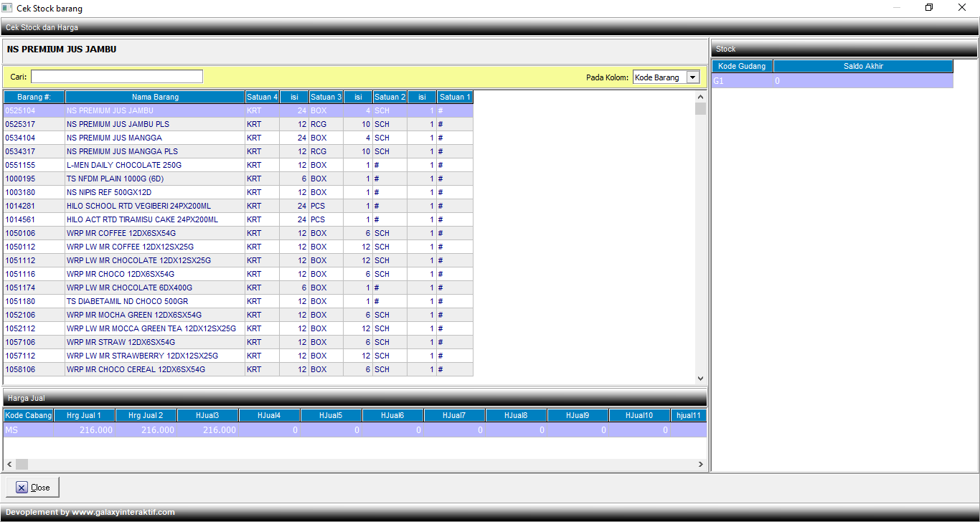Click the Kode Gudang column header

[742, 66]
